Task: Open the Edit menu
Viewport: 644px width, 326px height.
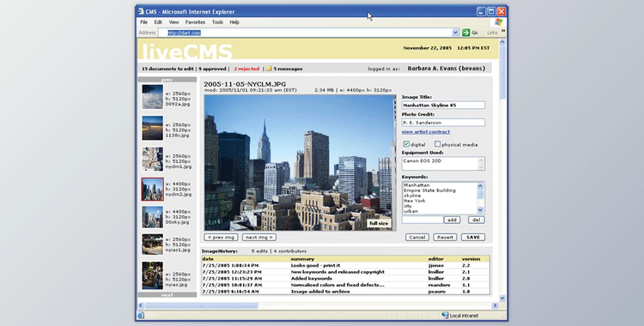Action: [x=158, y=22]
